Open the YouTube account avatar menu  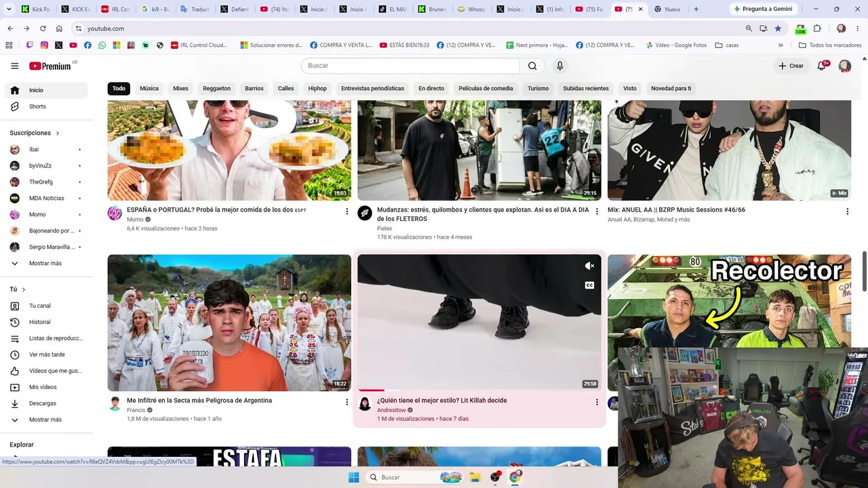(845, 66)
